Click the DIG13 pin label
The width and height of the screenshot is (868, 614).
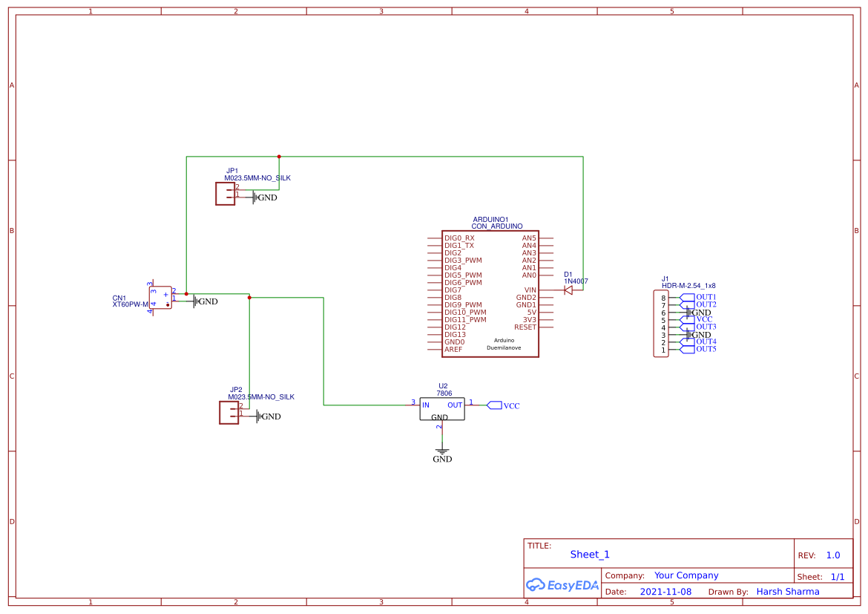[455, 335]
